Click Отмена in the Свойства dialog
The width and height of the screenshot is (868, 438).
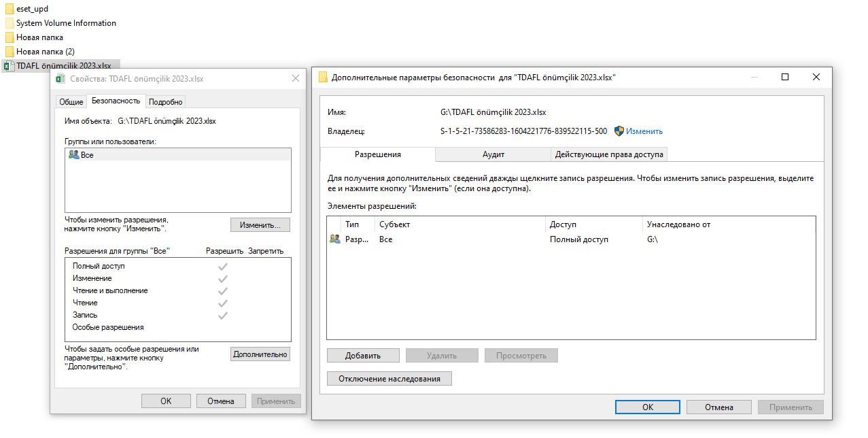pos(221,401)
